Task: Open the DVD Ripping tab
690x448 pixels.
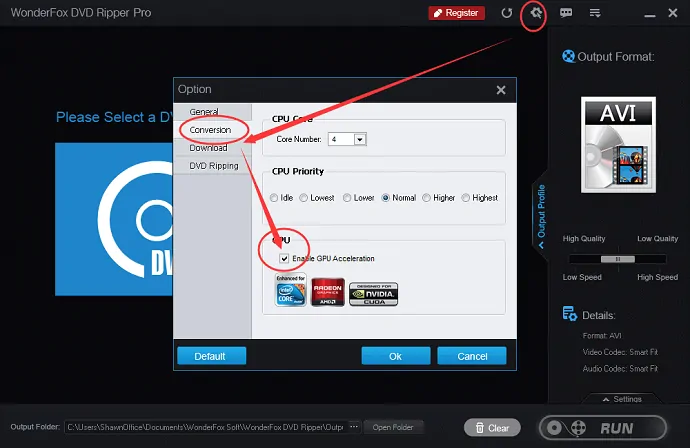Action: tap(213, 165)
